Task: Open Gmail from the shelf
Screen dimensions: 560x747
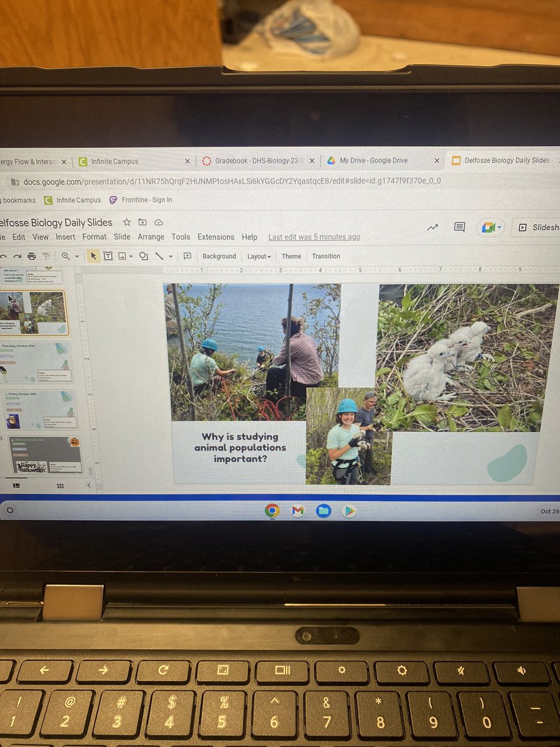Action: tap(298, 511)
